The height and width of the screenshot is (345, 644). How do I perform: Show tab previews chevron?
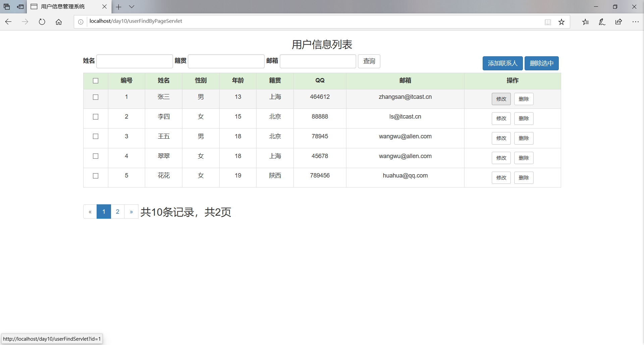pos(131,7)
